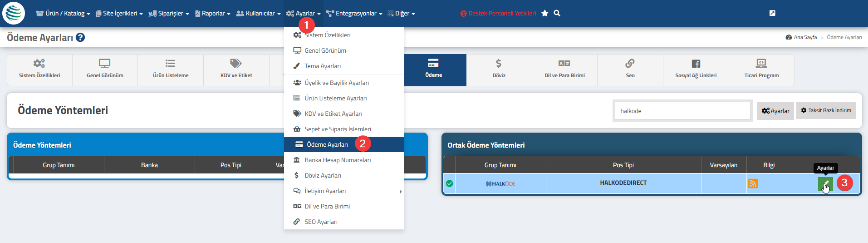This screenshot has height=243, width=868.
Task: Switch to the Sosyal Ağ Linkleri tab
Action: pyautogui.click(x=696, y=69)
